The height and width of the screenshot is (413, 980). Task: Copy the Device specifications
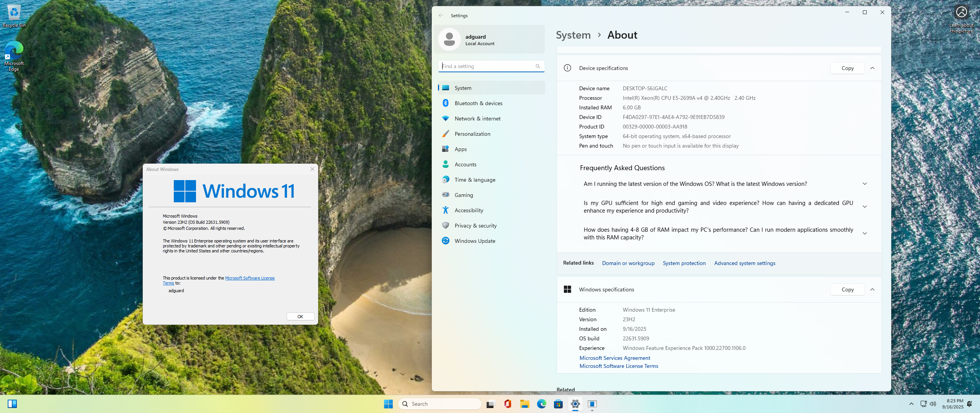pyautogui.click(x=848, y=68)
